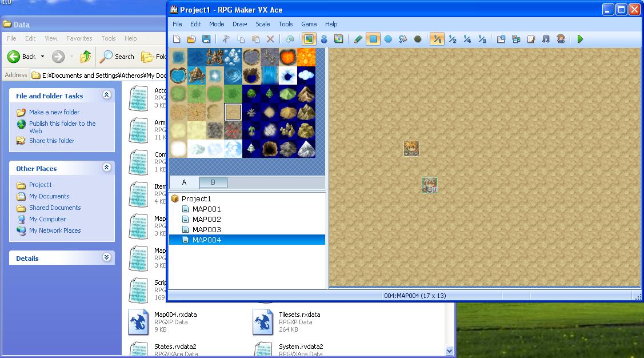Collapse the File and Folder Tasks panel
Image resolution: width=644 pixels, height=358 pixels.
pos(106,95)
